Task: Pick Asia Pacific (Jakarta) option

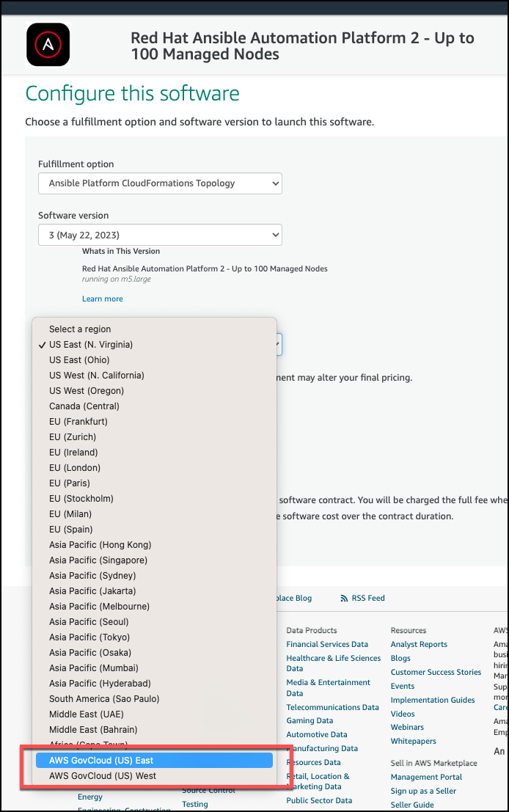Action: click(154, 591)
